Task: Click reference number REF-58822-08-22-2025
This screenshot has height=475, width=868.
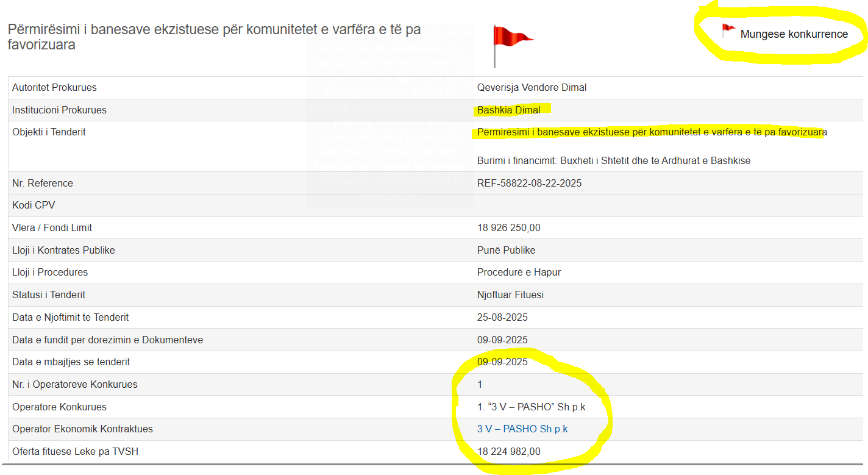Action: pos(529,184)
